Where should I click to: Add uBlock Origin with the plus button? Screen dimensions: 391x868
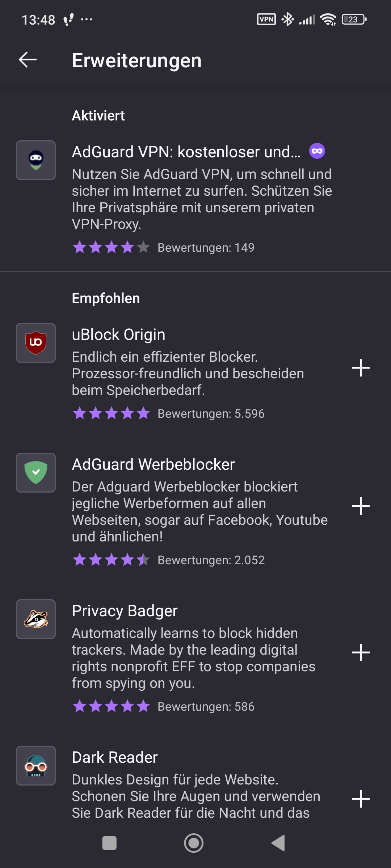pyautogui.click(x=361, y=368)
